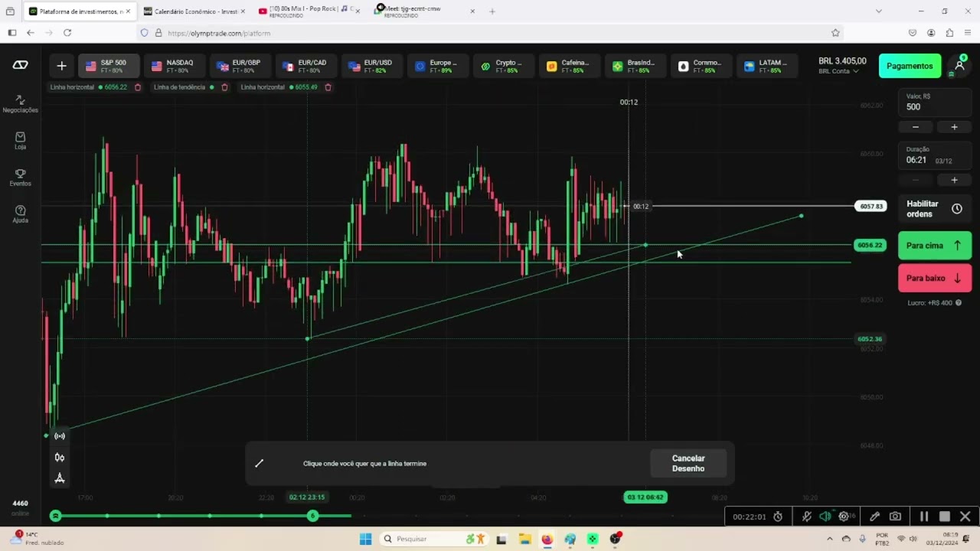The width and height of the screenshot is (980, 551).
Task: Select the S&P 500 asset tab
Action: pos(107,66)
